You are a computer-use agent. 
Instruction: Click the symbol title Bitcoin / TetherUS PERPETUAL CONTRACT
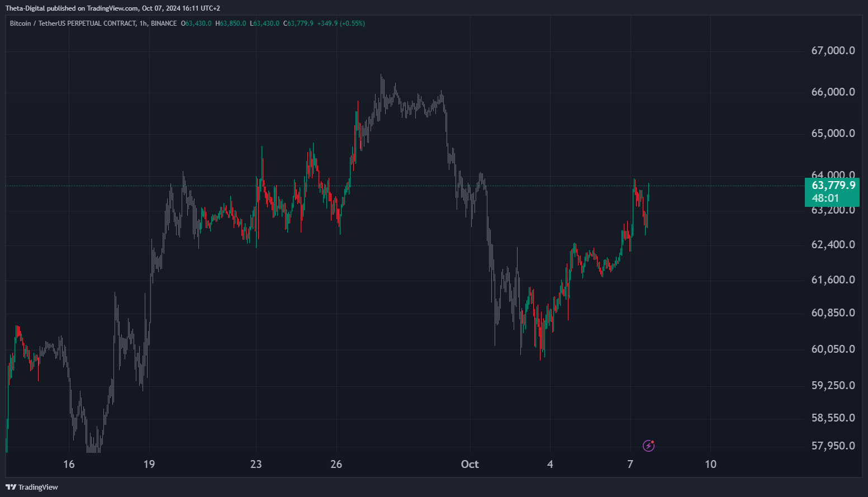[73, 23]
